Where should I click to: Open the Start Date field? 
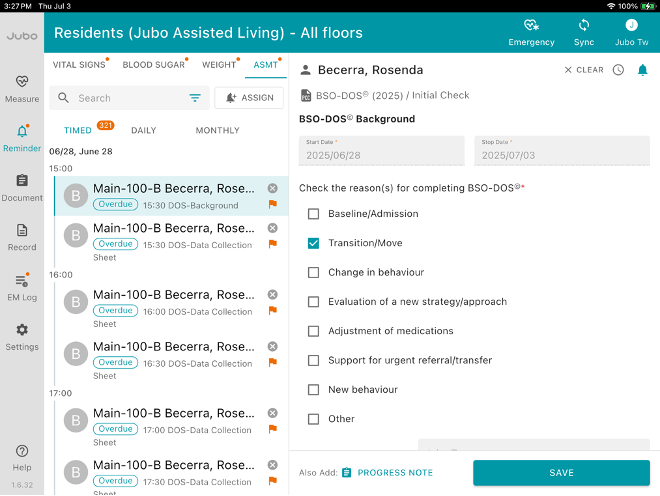click(381, 151)
